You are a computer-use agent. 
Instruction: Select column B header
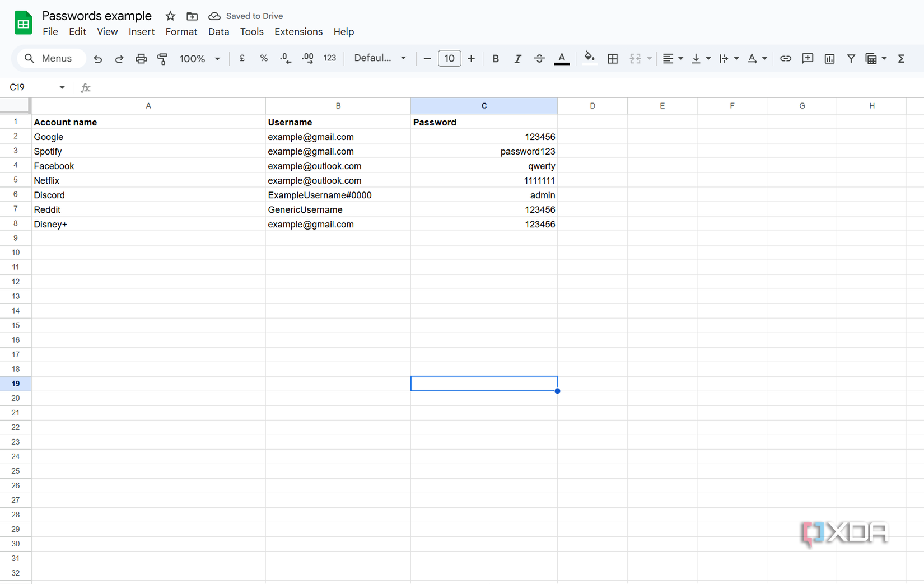338,106
